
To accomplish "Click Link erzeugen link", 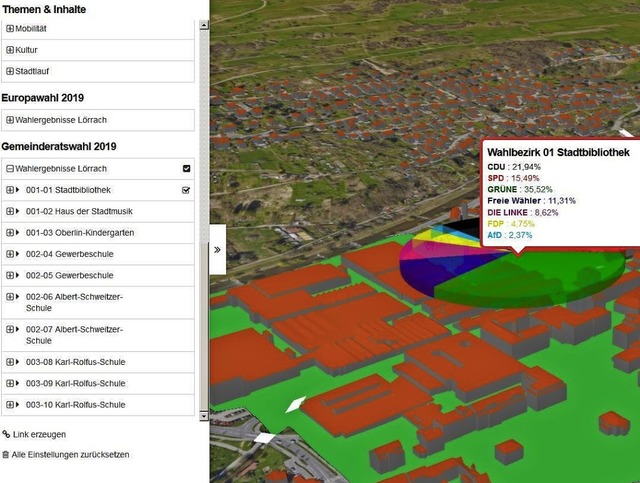I will [x=39, y=434].
